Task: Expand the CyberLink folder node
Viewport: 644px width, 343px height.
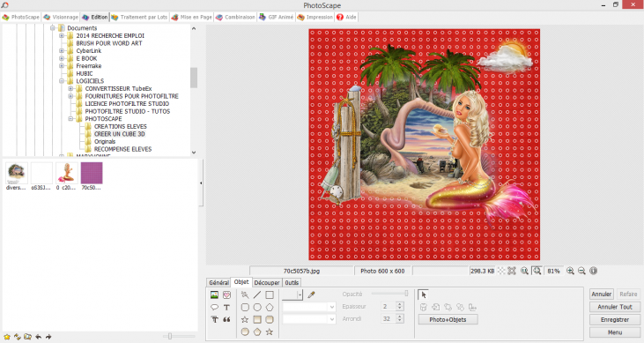Action: [x=62, y=51]
